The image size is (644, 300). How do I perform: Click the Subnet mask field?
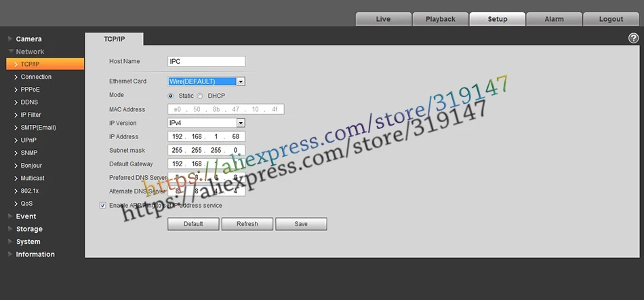pyautogui.click(x=207, y=151)
